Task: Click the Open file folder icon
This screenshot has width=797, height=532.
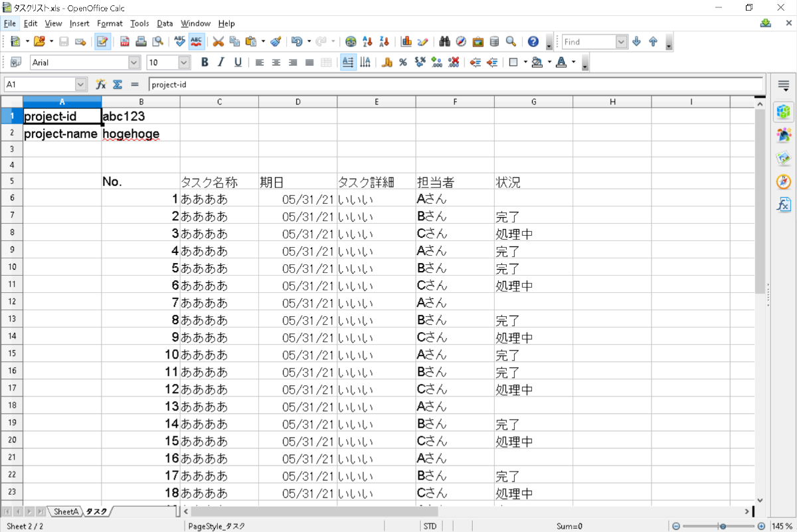Action: [39, 41]
